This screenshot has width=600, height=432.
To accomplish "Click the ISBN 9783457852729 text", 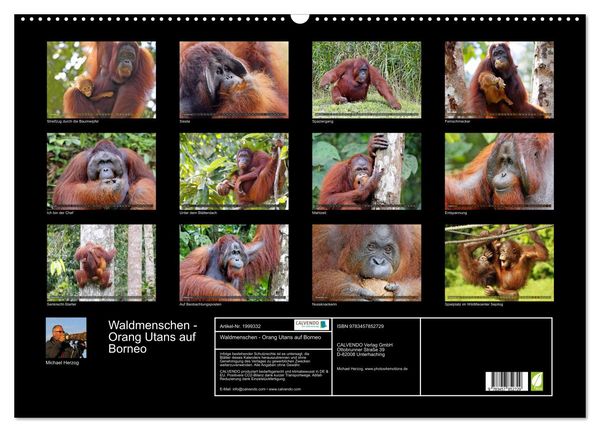I will pos(360,326).
